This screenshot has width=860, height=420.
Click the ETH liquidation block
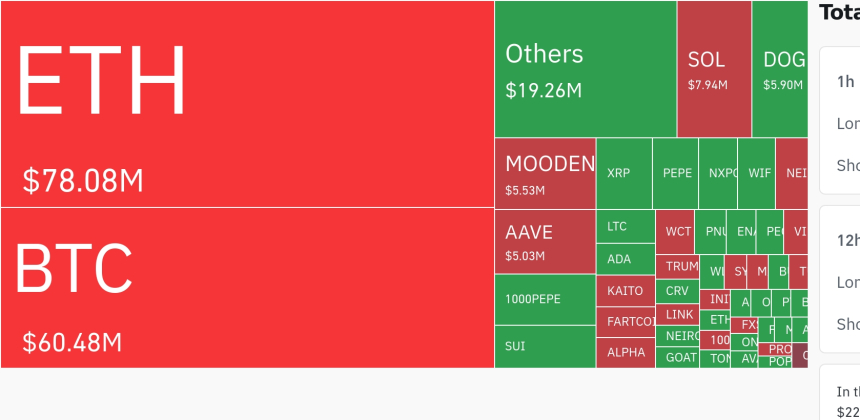[x=247, y=104]
